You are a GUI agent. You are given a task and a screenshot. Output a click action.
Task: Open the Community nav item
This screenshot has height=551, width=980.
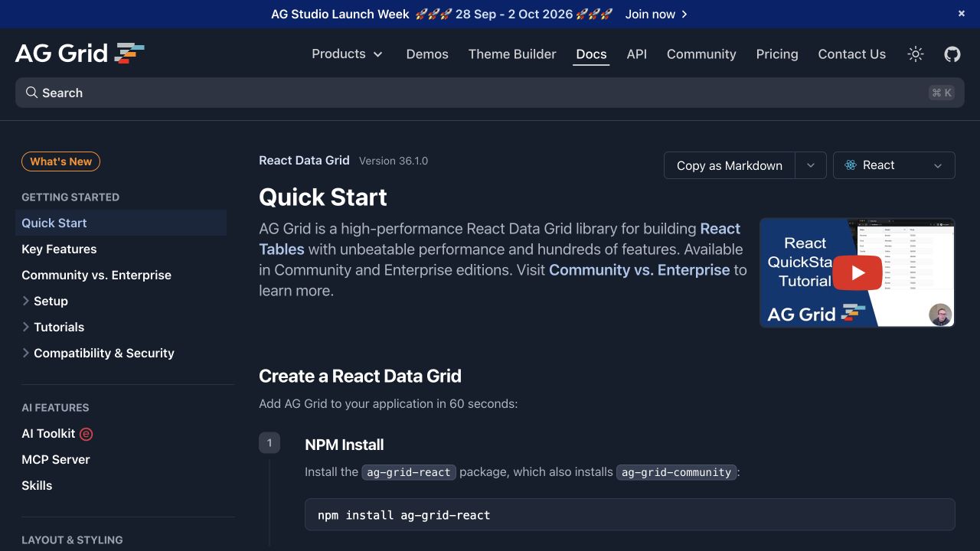(701, 54)
